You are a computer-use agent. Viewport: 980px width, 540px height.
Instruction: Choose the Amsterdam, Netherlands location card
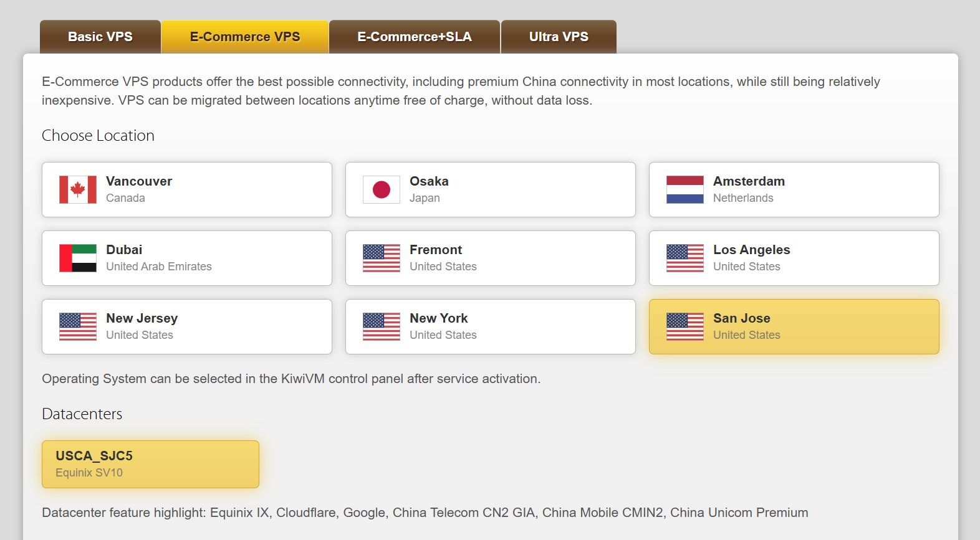(794, 189)
